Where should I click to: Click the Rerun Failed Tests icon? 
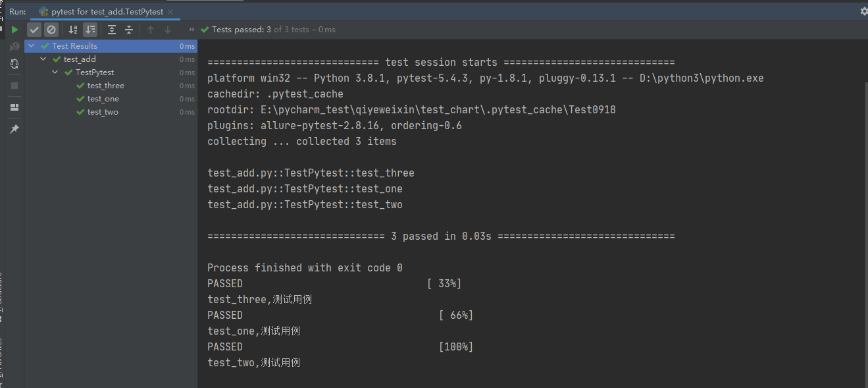point(14,47)
